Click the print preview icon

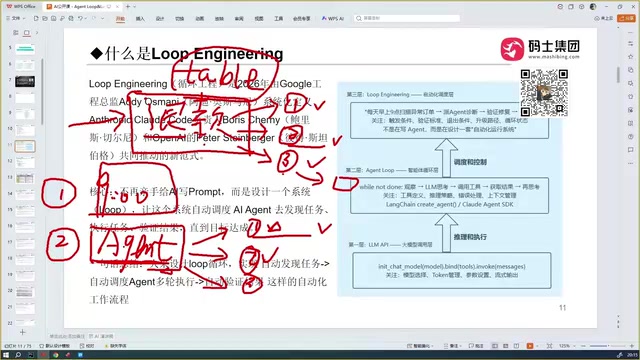point(71,18)
